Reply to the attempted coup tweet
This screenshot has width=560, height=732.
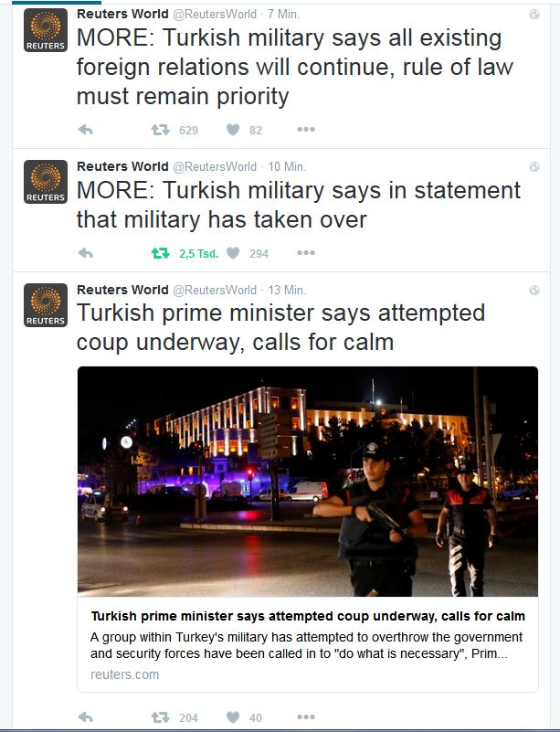click(85, 717)
